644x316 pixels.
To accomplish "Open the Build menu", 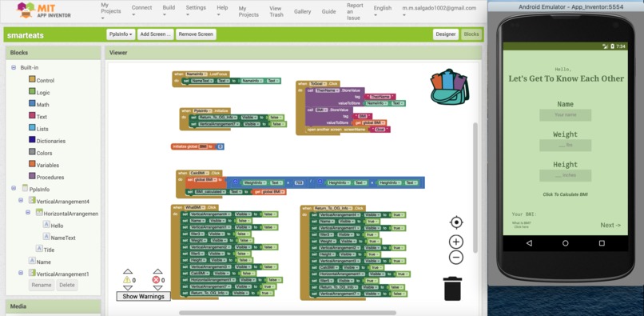I will (x=169, y=10).
